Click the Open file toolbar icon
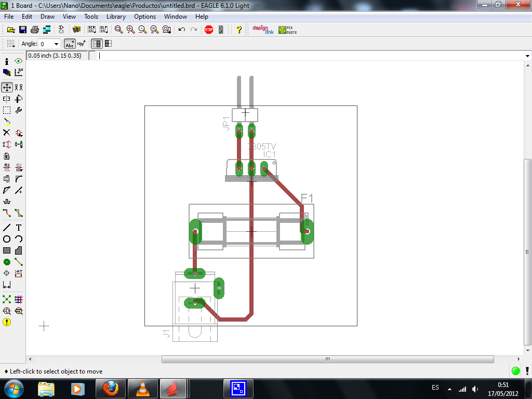This screenshot has width=532, height=399. tap(11, 30)
